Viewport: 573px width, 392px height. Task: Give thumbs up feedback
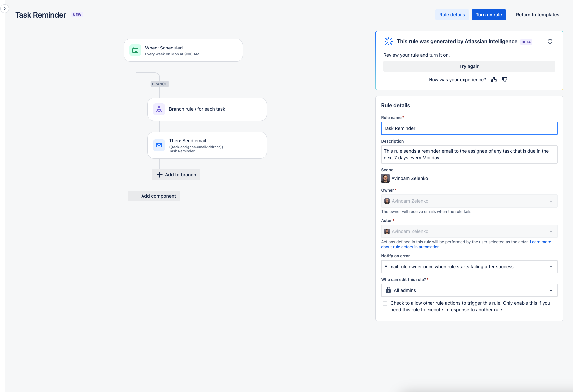click(494, 80)
